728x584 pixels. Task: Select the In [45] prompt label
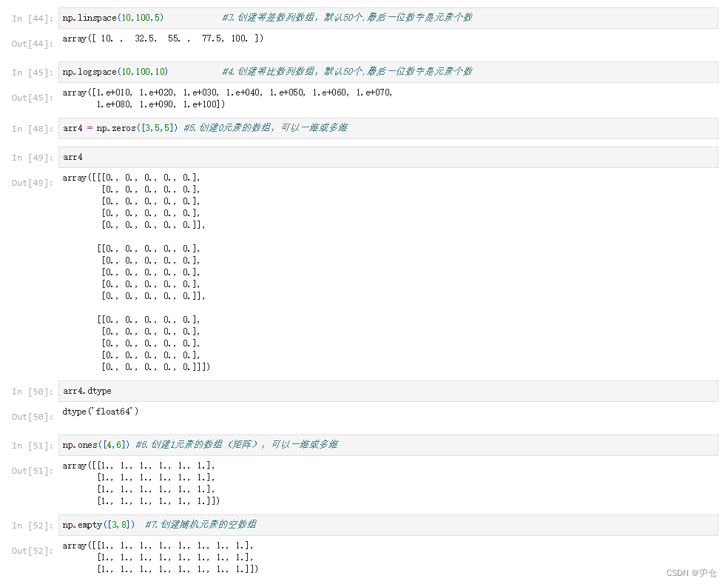28,72
